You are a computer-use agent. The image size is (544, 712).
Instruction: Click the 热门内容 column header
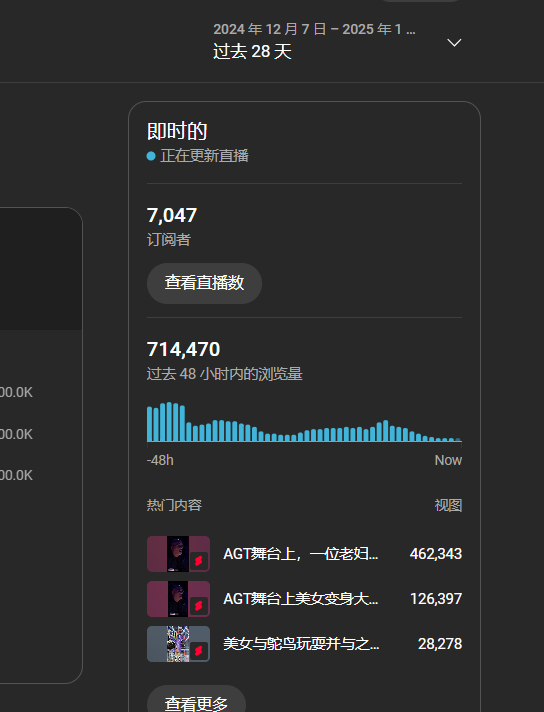(174, 505)
